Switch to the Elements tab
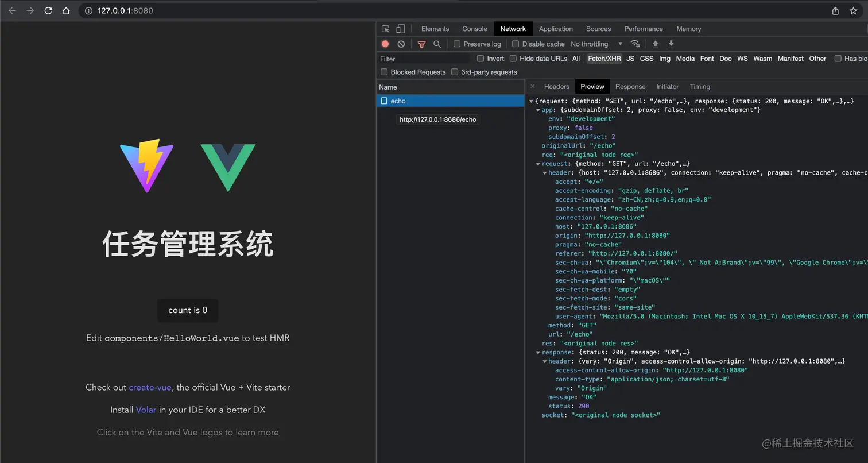 tap(435, 29)
